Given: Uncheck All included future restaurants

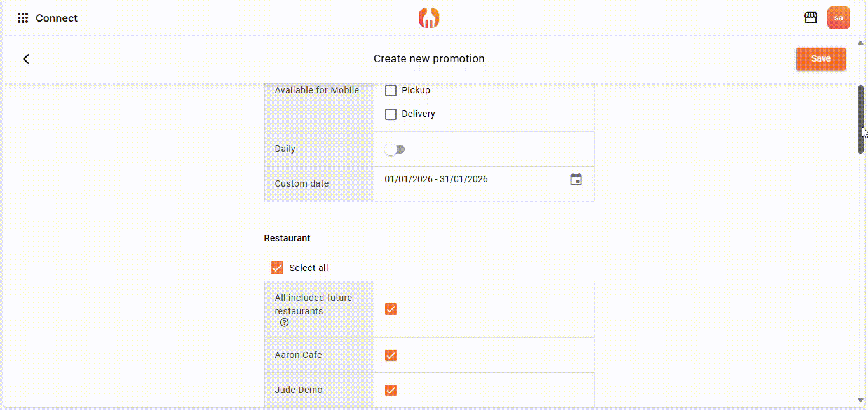Looking at the screenshot, I should (x=391, y=309).
